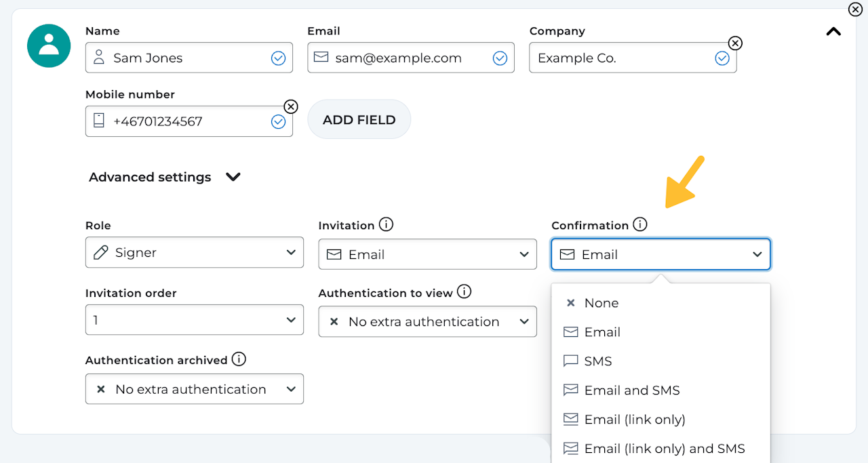Click the teal participant avatar icon

[x=49, y=46]
